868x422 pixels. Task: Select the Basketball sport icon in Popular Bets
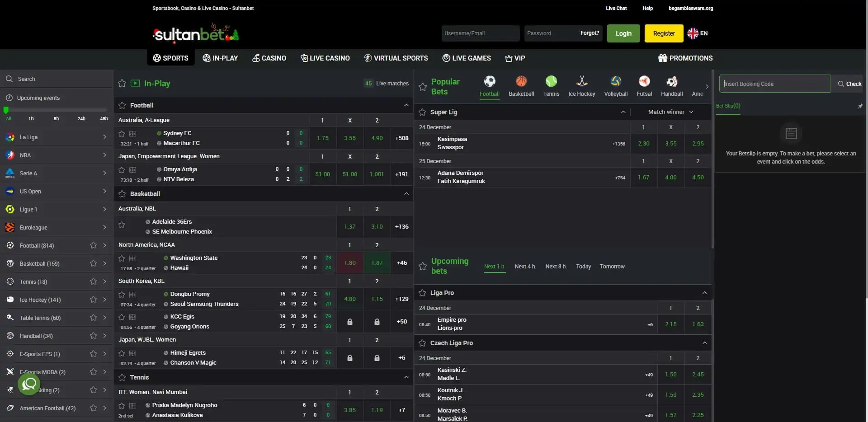pyautogui.click(x=521, y=82)
